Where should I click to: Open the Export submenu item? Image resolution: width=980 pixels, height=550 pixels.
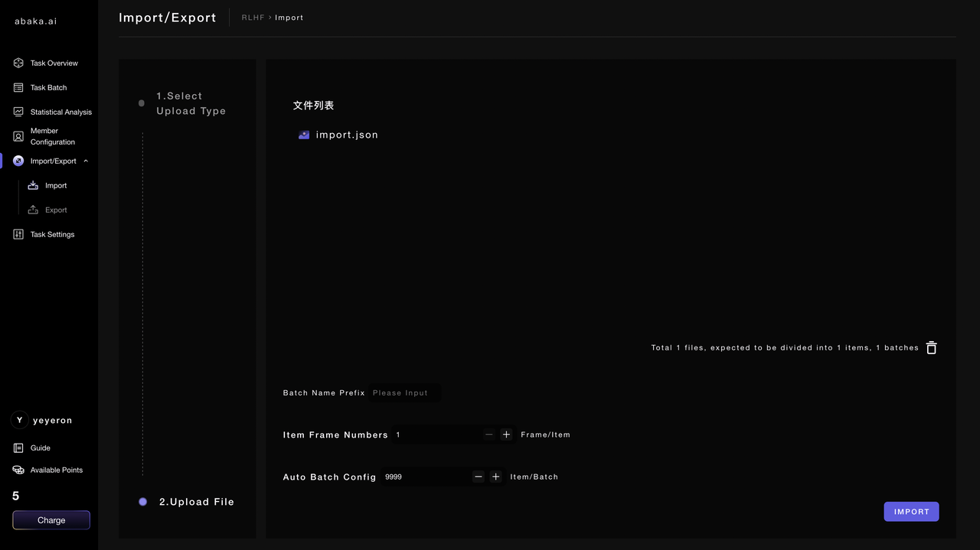55,210
